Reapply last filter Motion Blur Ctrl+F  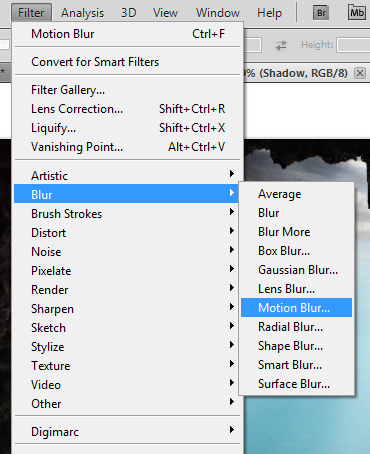coord(126,34)
